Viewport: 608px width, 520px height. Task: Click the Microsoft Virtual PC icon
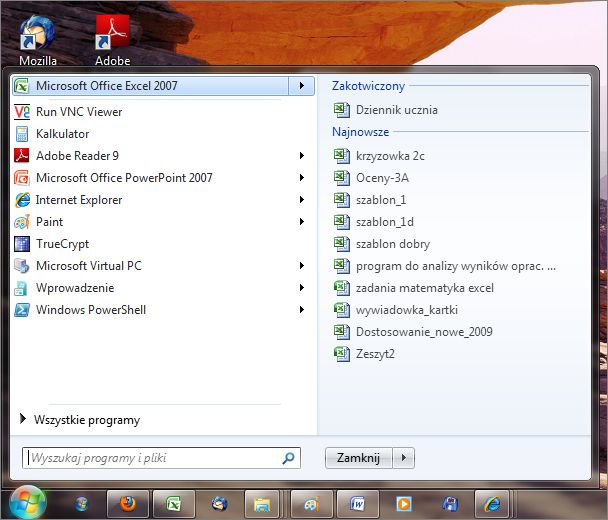22,266
